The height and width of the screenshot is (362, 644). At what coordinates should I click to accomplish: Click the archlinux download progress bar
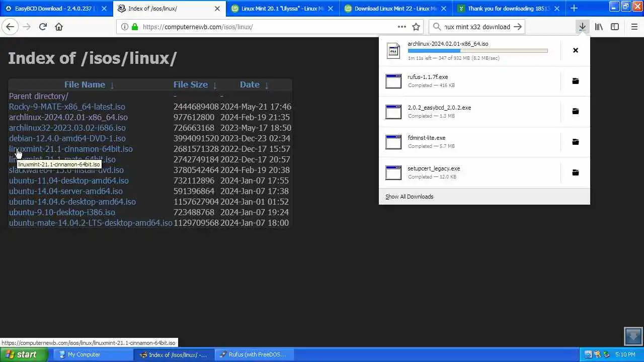(x=477, y=51)
